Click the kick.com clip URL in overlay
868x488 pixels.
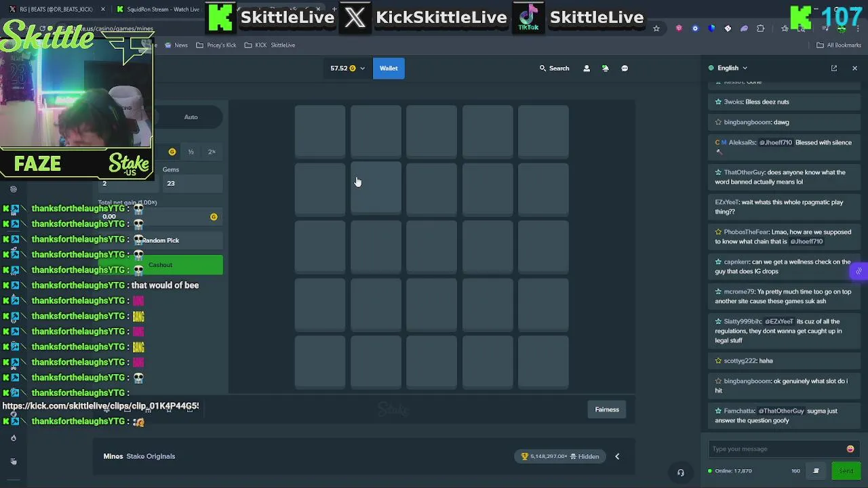(100, 406)
